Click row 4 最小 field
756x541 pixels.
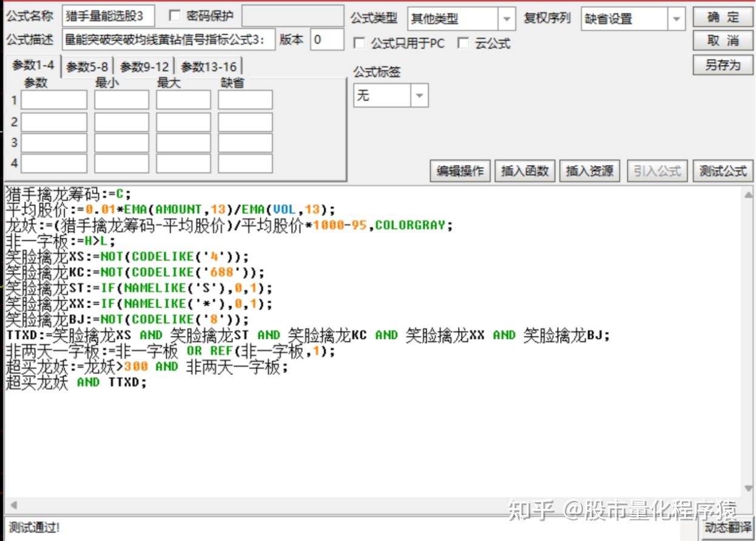point(121,164)
